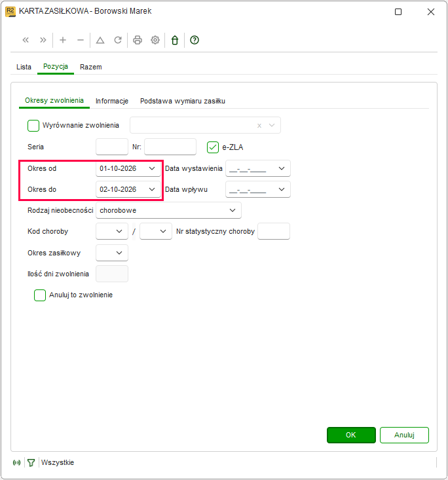The height and width of the screenshot is (480, 448).
Task: Open Podstawa wymiaru zasiłku sub-tab
Action: pos(183,101)
